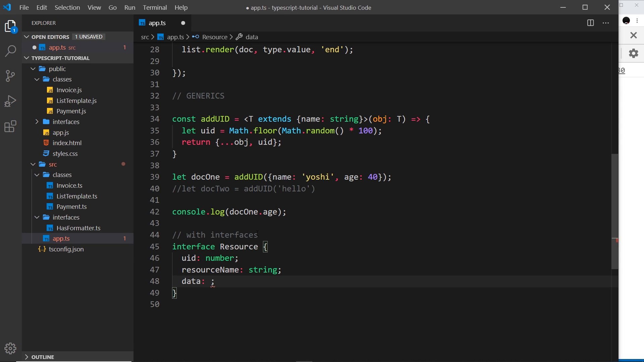The width and height of the screenshot is (644, 362).
Task: Open HasFormatter.ts file
Action: 78,228
